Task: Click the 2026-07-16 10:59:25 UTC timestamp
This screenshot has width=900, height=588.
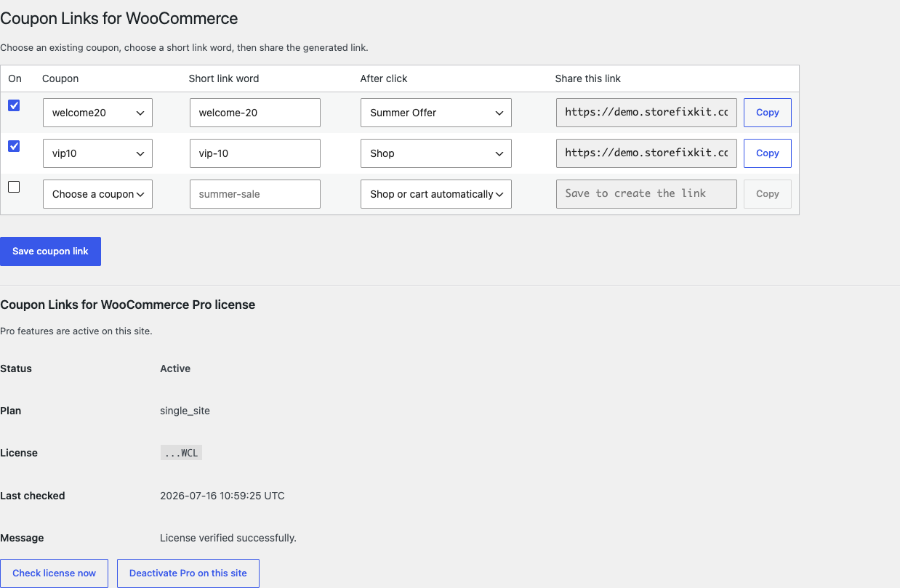Action: [x=222, y=496]
